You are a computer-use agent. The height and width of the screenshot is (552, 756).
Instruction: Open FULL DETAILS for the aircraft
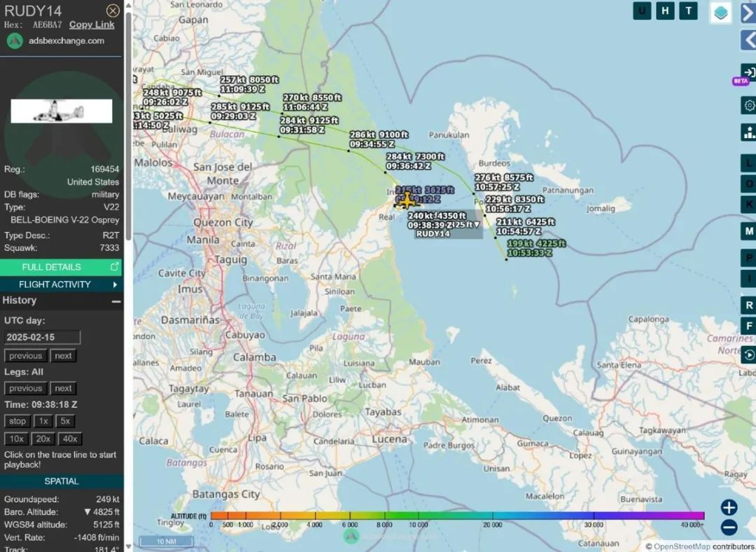point(61,267)
